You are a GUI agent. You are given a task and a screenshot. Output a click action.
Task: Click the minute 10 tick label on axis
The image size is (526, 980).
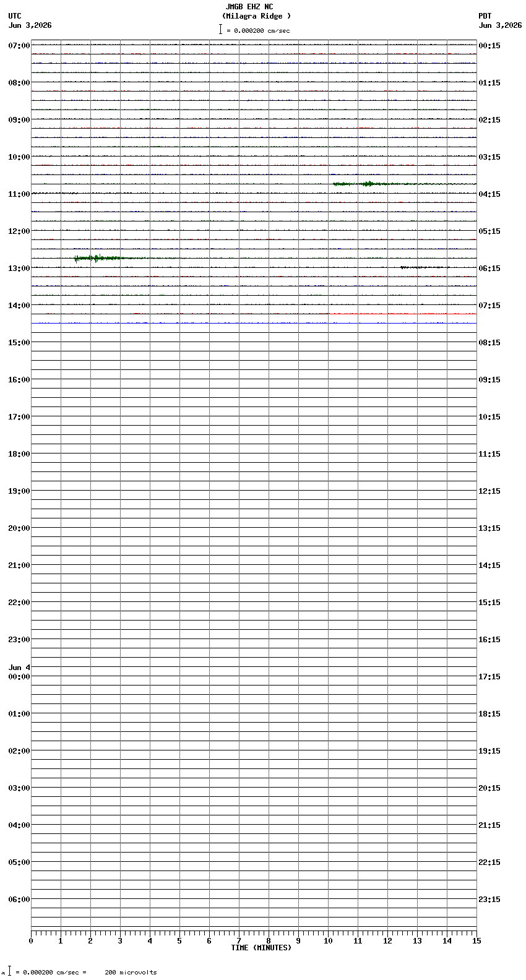328,941
